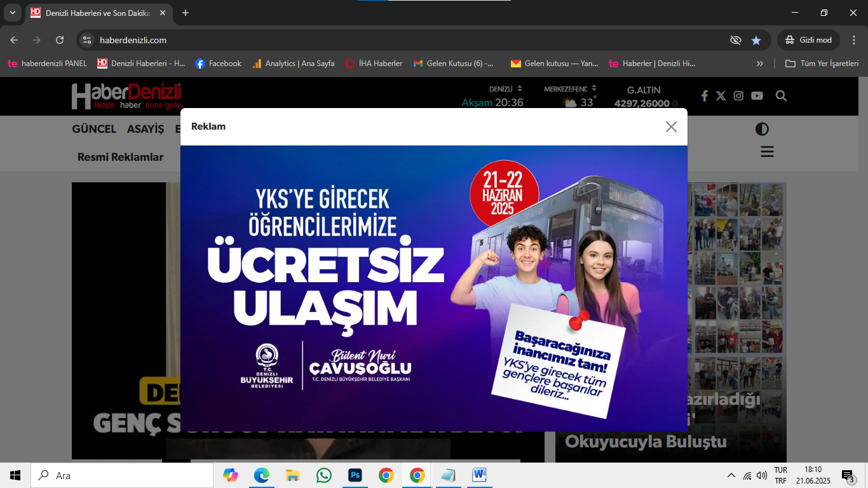Open HaberDenizli YouTube icon
868x488 pixels.
(757, 96)
